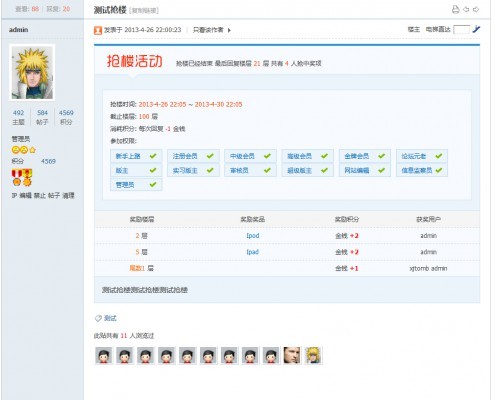Screen dimensions: 495x400
Task: Click the 金牌会员 permission badge
Action: tap(365, 156)
